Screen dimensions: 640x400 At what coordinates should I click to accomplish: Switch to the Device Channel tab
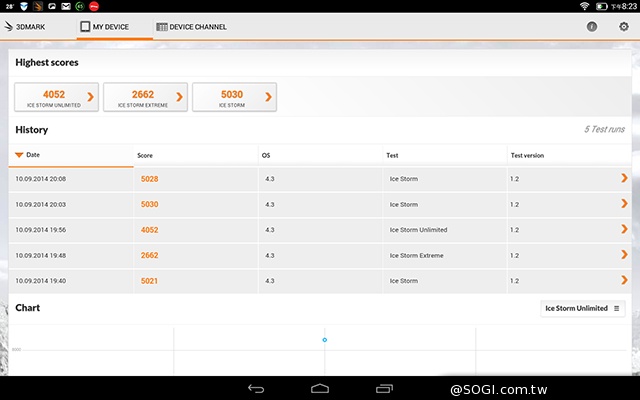[192, 27]
